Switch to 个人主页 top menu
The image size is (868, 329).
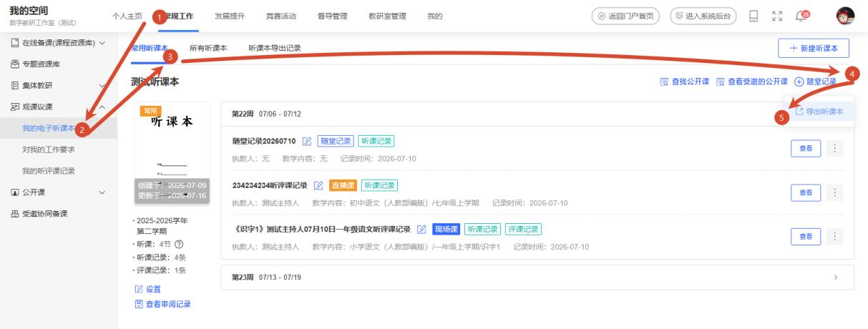tap(129, 16)
